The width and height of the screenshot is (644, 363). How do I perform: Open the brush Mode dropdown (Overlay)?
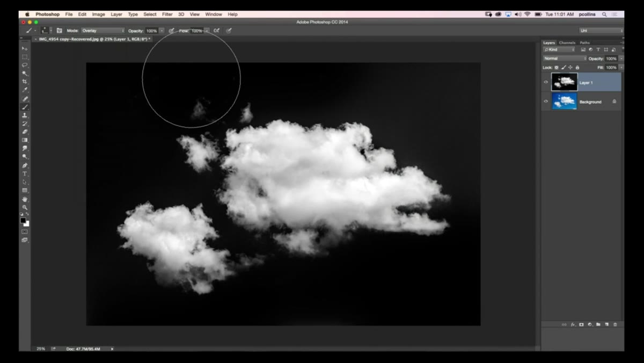[103, 31]
